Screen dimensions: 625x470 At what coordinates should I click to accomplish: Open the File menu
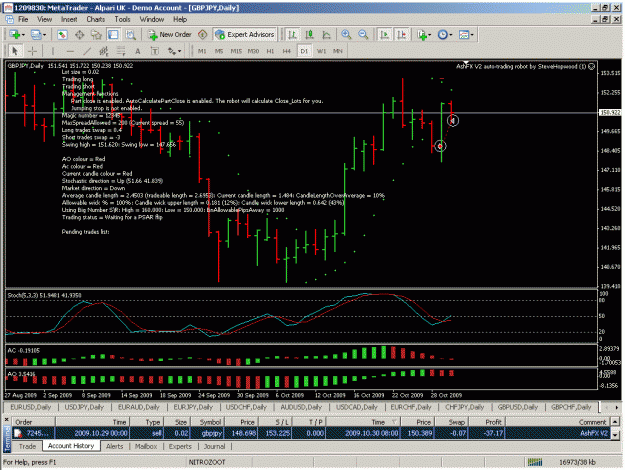[23, 19]
